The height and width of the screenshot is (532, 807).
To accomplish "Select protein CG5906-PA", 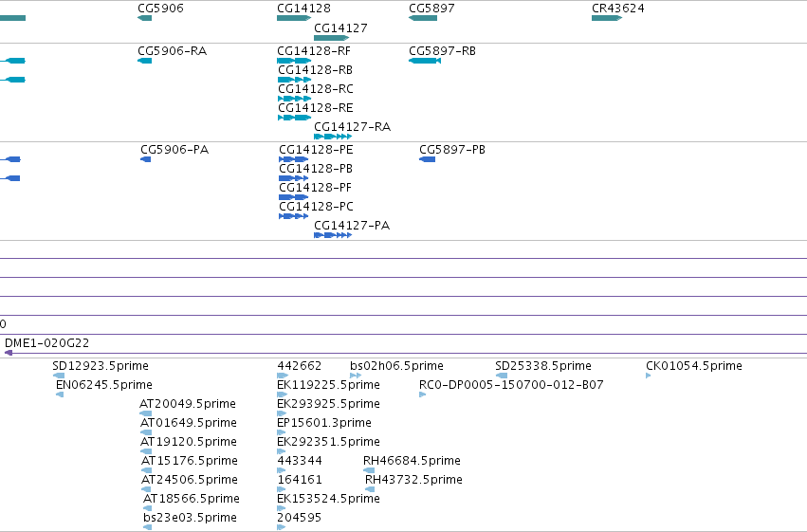I will click(x=174, y=150).
